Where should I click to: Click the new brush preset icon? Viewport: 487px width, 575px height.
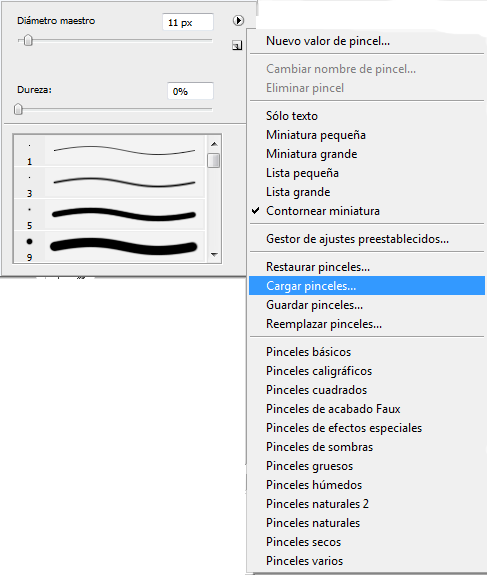[237, 45]
